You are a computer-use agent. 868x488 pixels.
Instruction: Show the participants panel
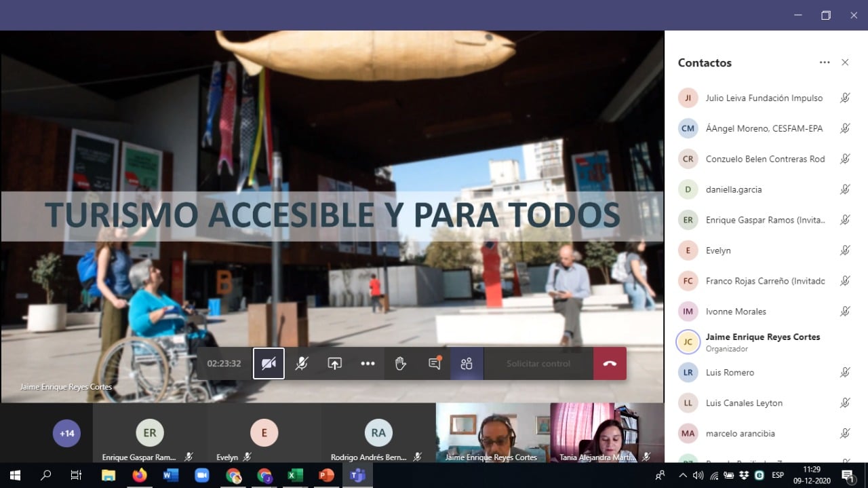click(467, 363)
